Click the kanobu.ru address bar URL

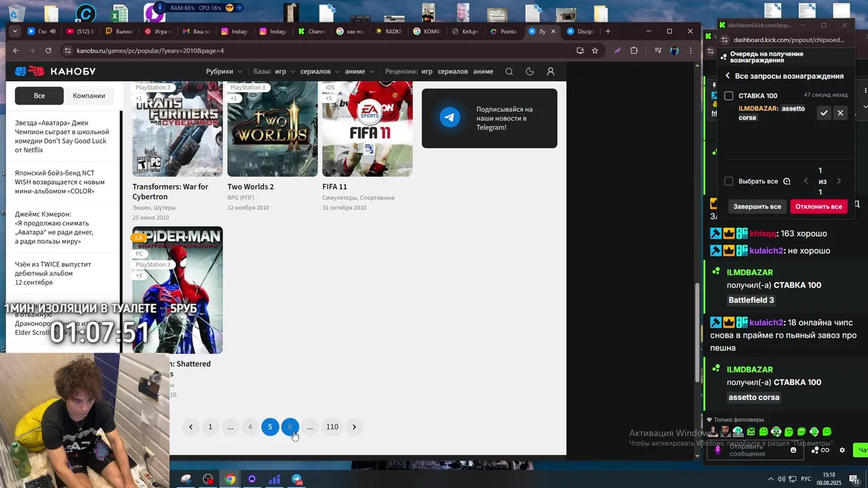click(x=150, y=50)
